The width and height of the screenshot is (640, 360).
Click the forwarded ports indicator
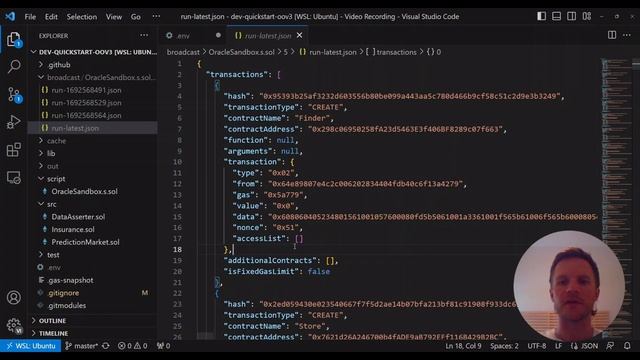pyautogui.click(x=164, y=346)
